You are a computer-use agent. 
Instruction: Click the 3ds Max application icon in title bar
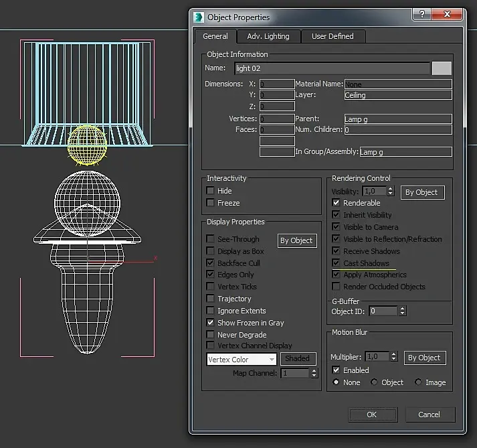tap(199, 17)
